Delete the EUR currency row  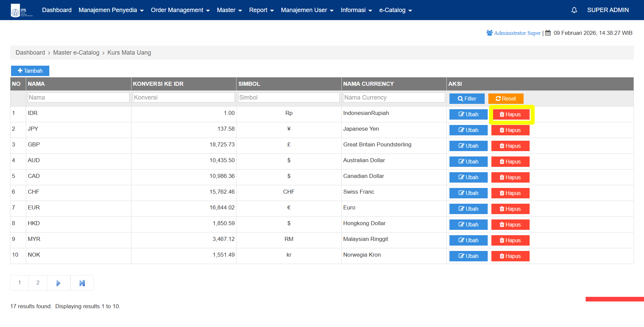click(510, 209)
